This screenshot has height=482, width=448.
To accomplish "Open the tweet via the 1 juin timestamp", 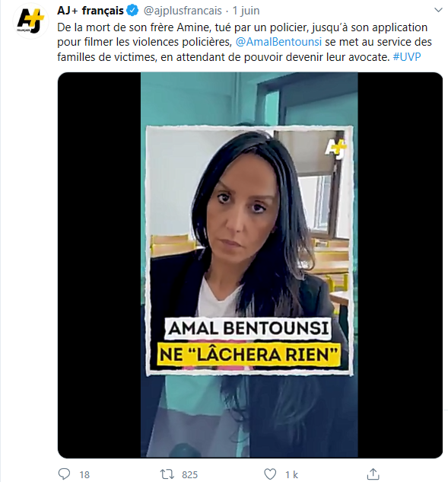I will pos(246,11).
